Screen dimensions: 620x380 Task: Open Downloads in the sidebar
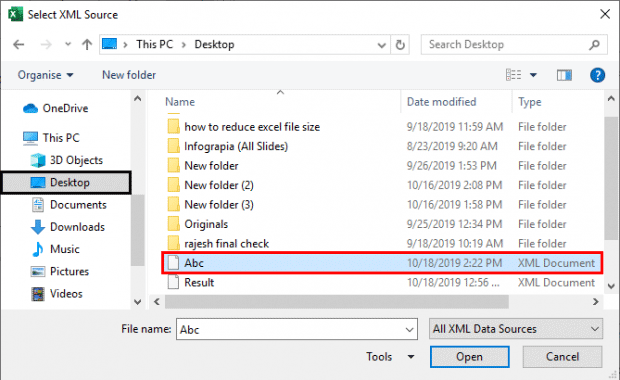[x=68, y=227]
